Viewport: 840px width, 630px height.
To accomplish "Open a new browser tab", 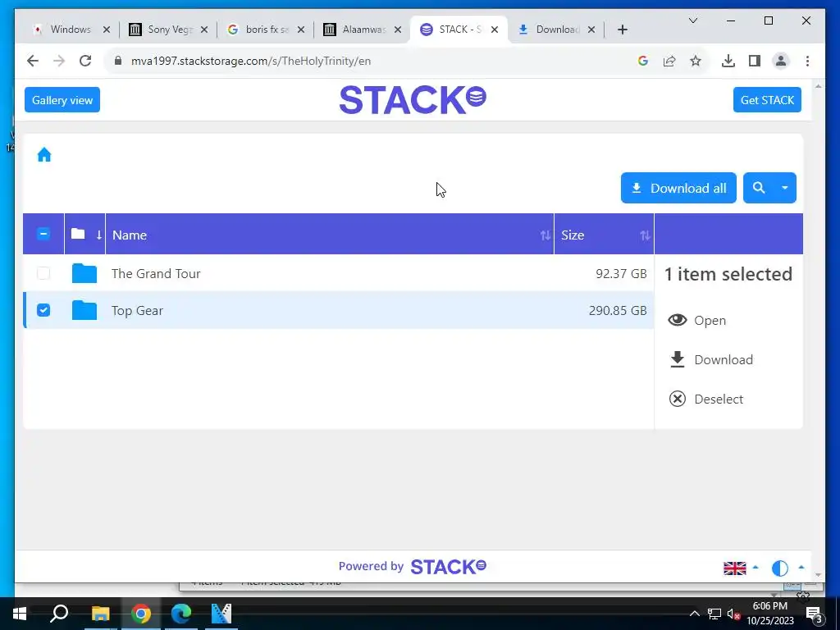I will point(622,30).
